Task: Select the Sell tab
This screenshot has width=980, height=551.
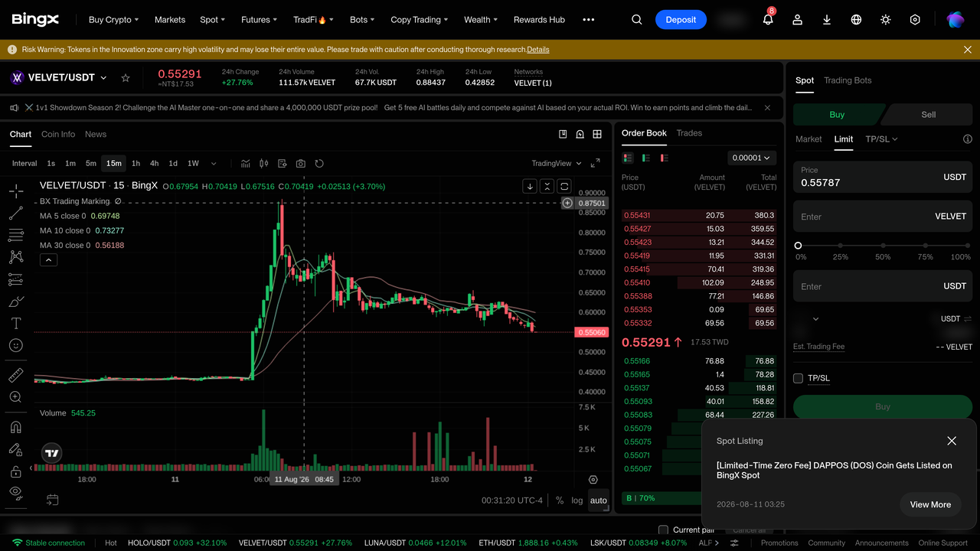Action: tap(928, 114)
